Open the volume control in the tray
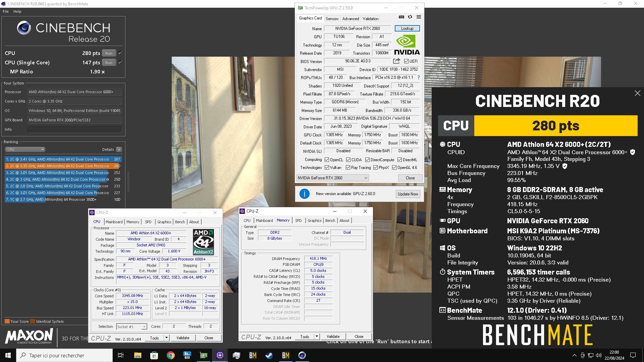Screen dimensions: 644x362 [x=598, y=355]
